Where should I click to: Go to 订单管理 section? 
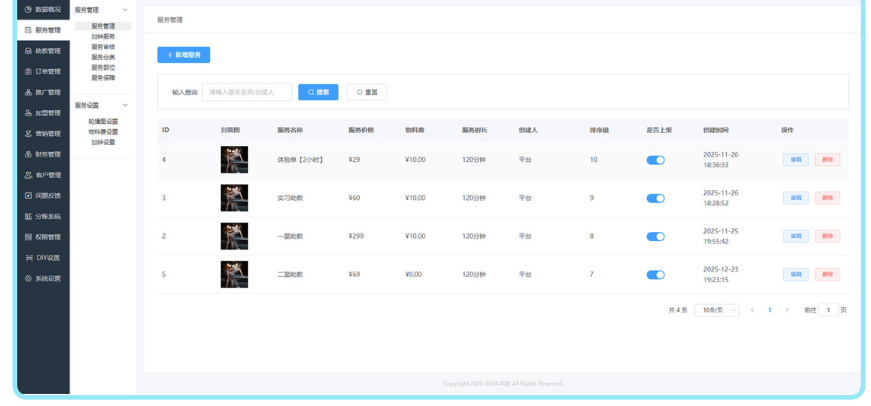click(x=42, y=72)
